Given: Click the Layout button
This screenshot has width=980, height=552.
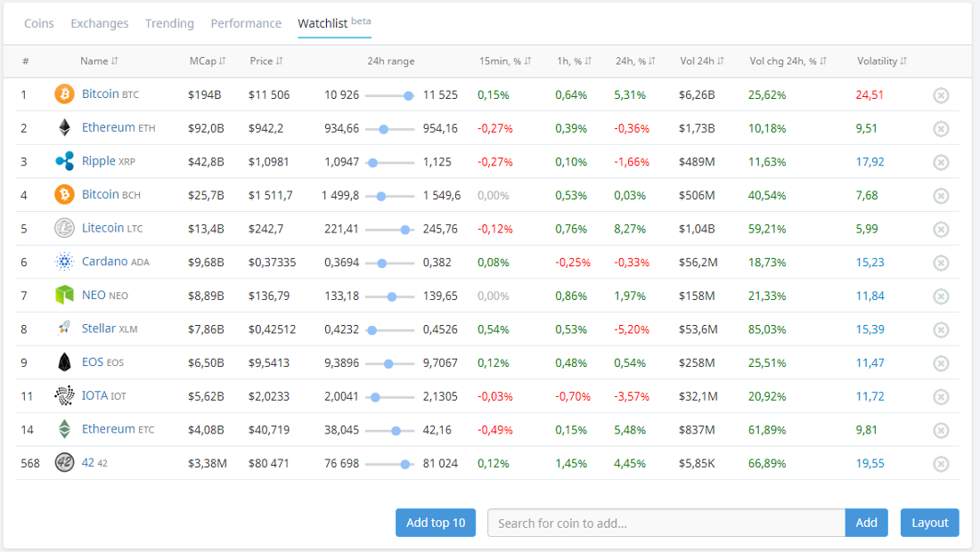Looking at the screenshot, I should tap(929, 523).
